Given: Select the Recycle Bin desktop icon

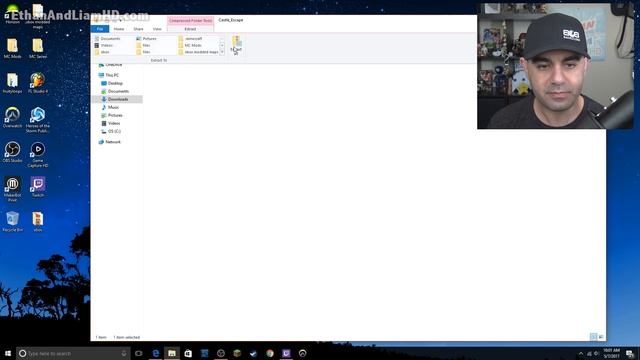Looking at the screenshot, I should 12,222.
